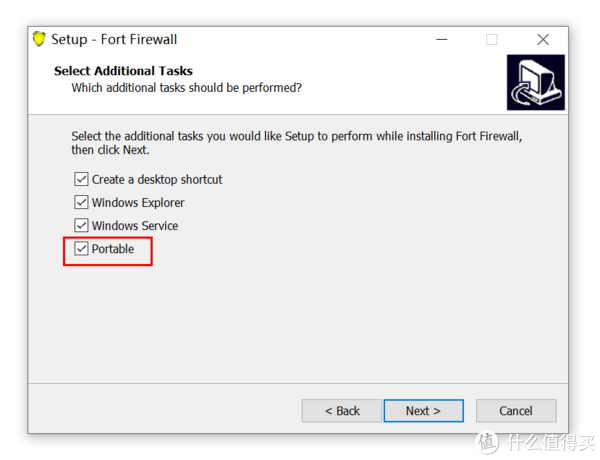Click the "Portable" label text

click(113, 249)
